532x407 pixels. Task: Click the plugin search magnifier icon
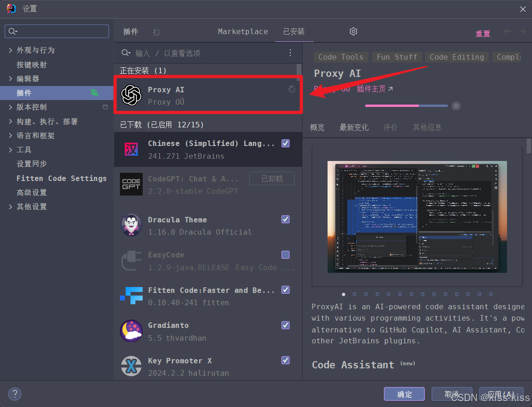point(126,53)
